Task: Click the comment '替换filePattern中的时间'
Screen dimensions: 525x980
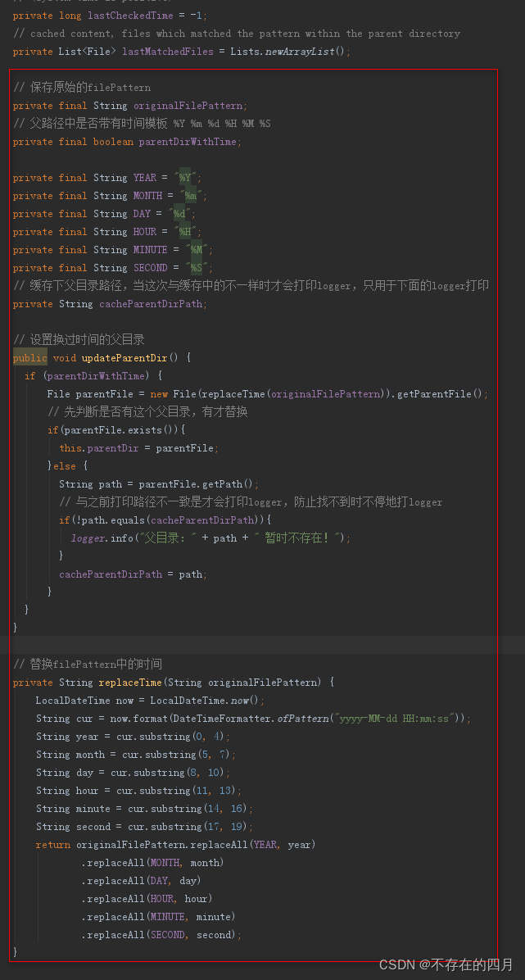Action: click(x=88, y=664)
